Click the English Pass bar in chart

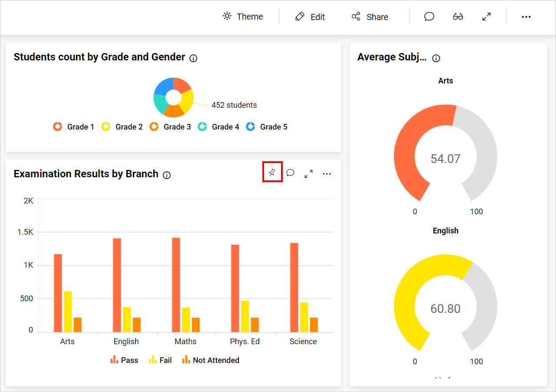point(117,285)
